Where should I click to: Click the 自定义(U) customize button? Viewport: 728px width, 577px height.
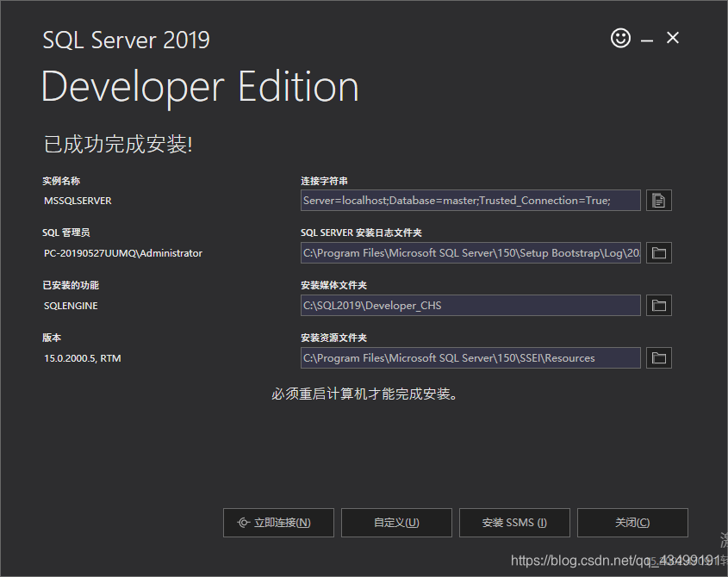pos(396,523)
